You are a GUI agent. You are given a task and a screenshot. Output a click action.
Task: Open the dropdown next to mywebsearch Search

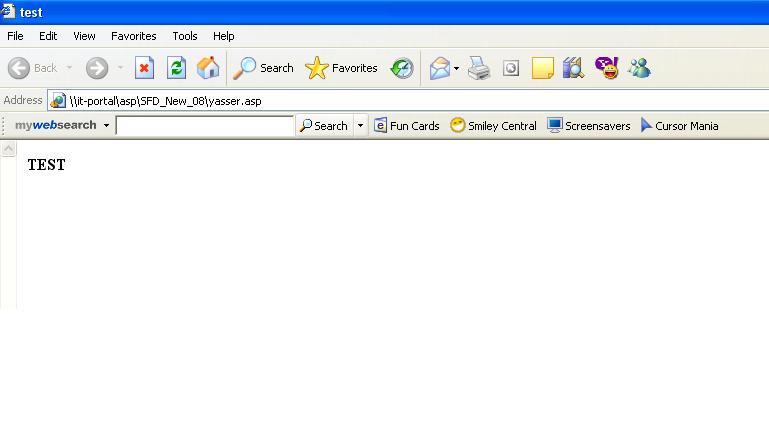[361, 126]
